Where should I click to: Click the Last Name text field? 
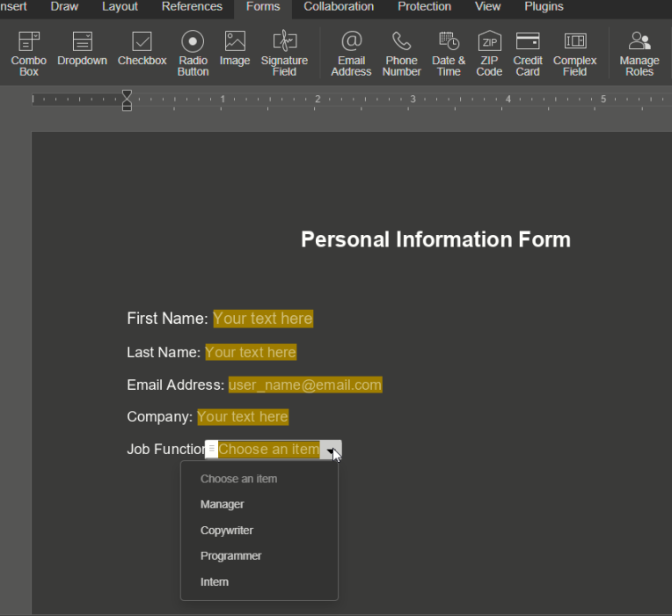pyautogui.click(x=251, y=352)
